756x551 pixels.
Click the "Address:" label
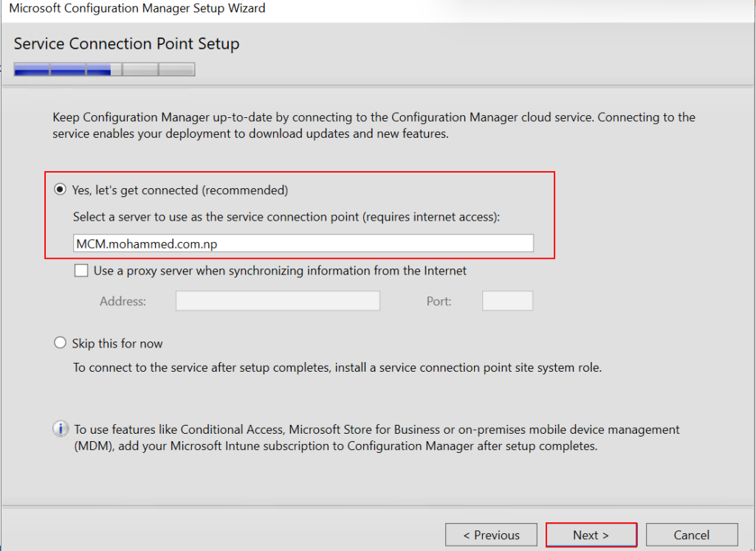(123, 301)
